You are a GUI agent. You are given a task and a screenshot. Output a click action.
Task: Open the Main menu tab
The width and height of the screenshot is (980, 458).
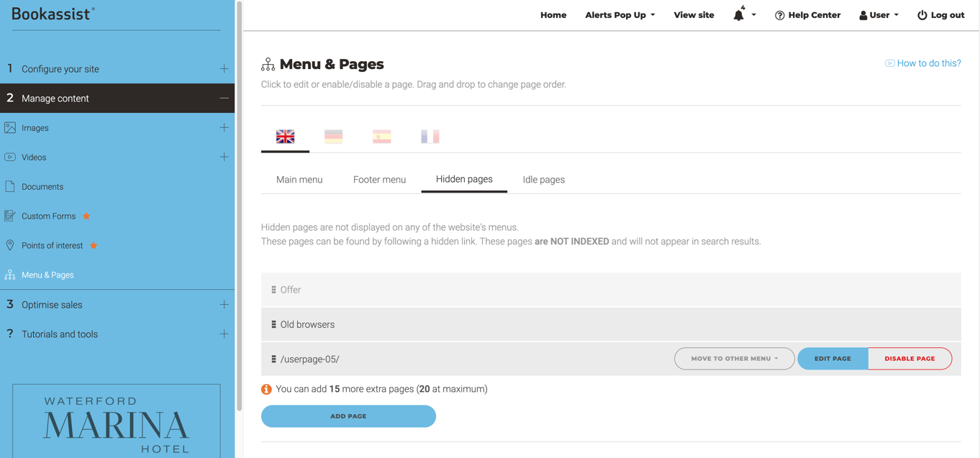coord(299,179)
